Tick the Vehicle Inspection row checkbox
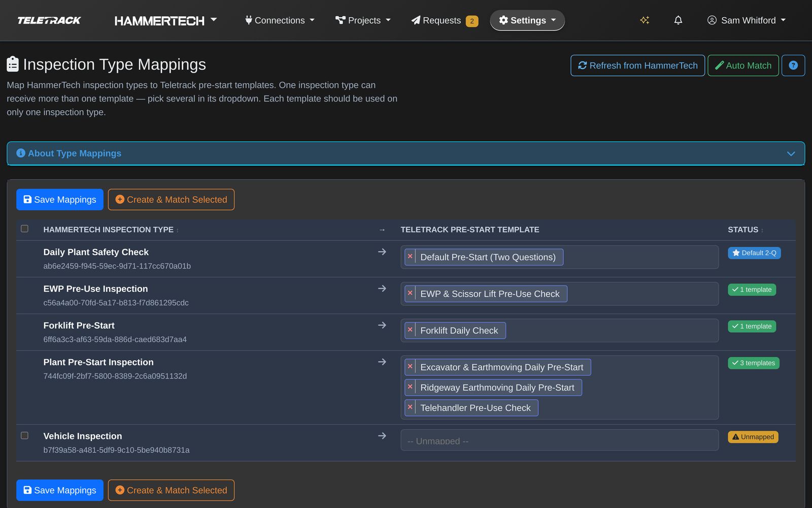This screenshot has width=812, height=508. point(24,435)
